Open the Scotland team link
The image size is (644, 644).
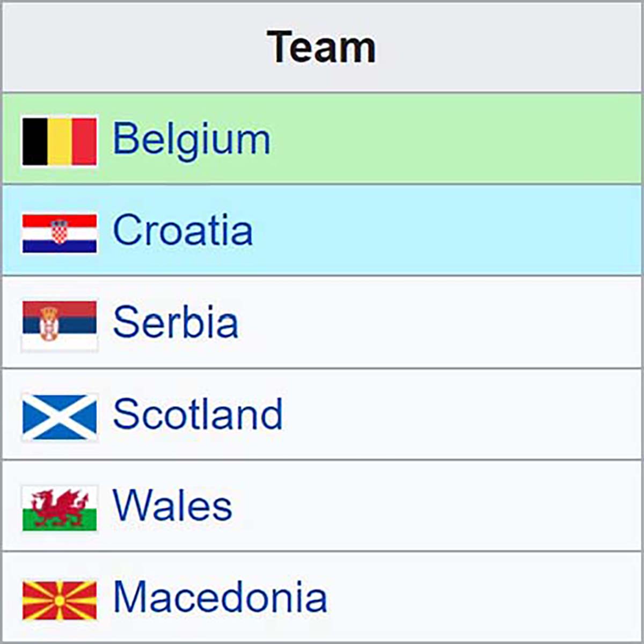point(197,414)
